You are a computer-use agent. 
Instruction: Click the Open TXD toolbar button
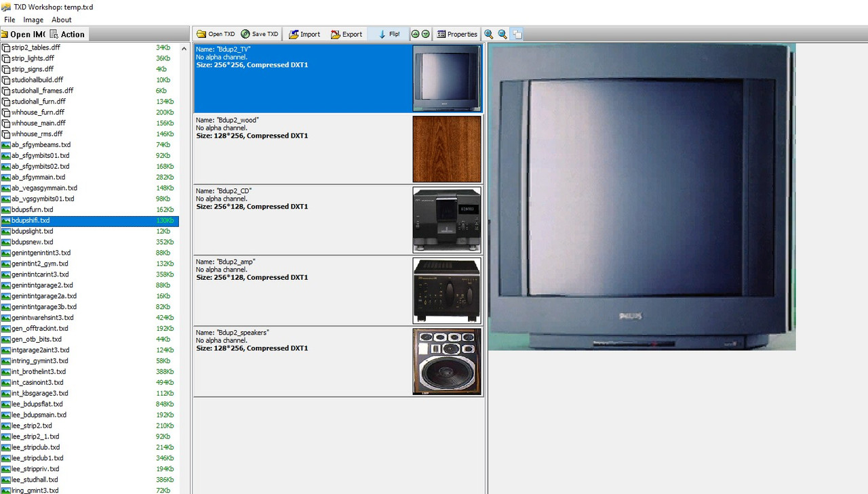(216, 34)
